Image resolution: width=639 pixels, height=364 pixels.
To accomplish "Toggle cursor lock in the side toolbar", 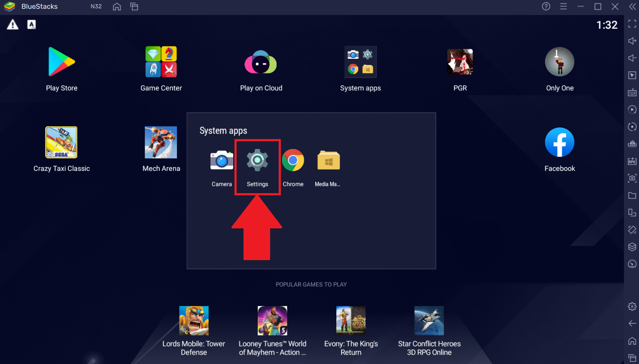I will click(x=632, y=75).
